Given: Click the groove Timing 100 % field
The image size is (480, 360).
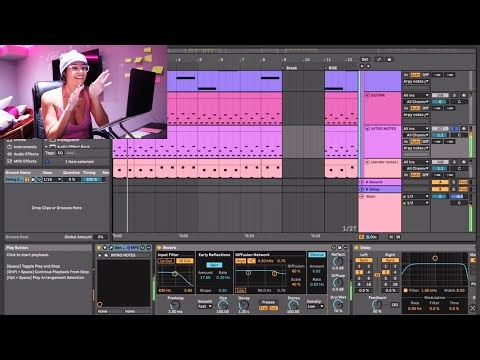Looking at the screenshot, I should [91, 179].
